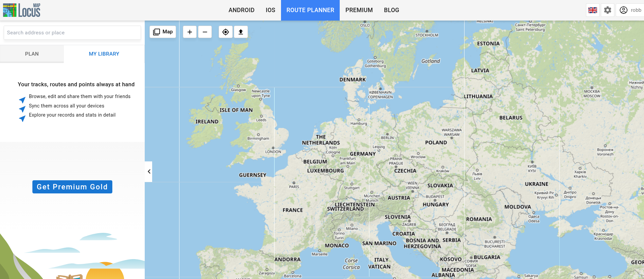Viewport: 644px width, 279px height.
Task: Click the Leipzig city label
Action: coord(379,147)
